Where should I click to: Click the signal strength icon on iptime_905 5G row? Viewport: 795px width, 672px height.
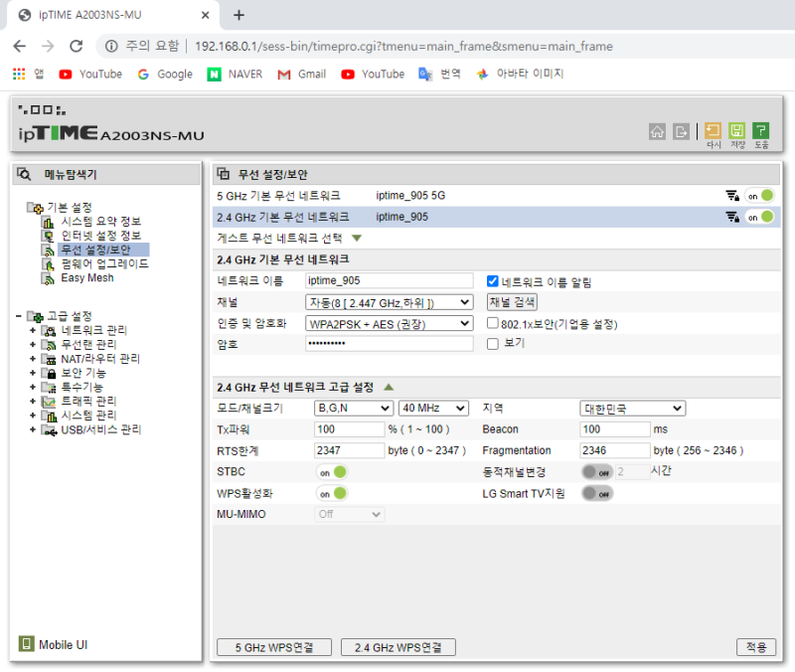point(733,195)
